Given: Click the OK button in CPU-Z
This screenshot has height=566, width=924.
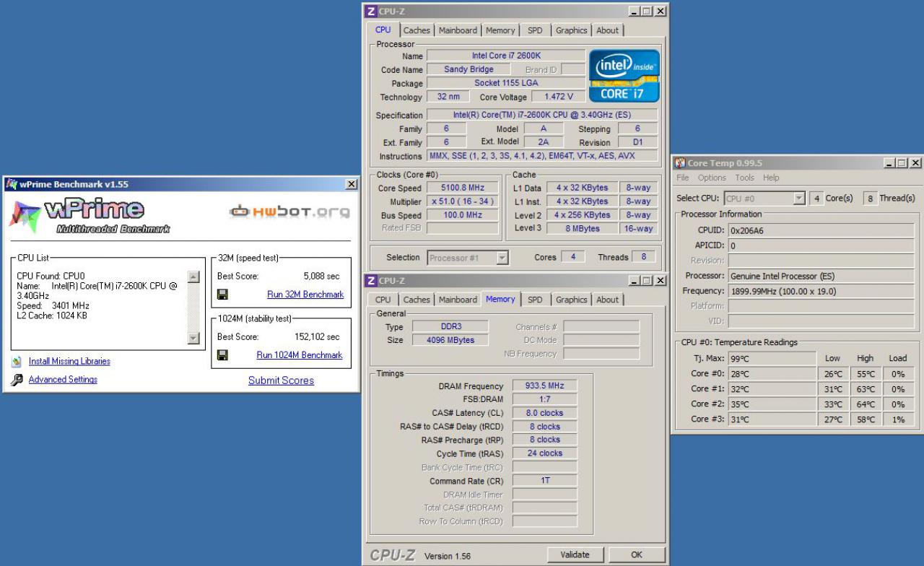Looking at the screenshot, I should (x=636, y=554).
